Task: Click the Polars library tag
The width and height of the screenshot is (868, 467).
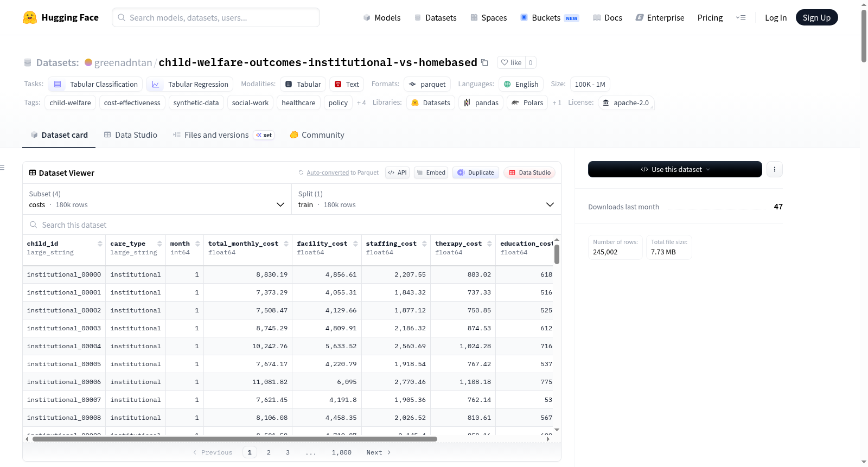Action: point(527,103)
